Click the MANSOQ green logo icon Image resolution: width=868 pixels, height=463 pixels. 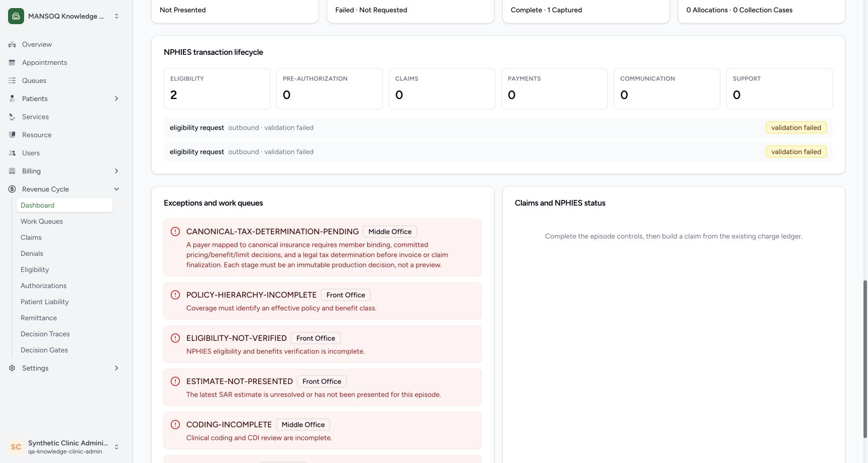pos(16,16)
